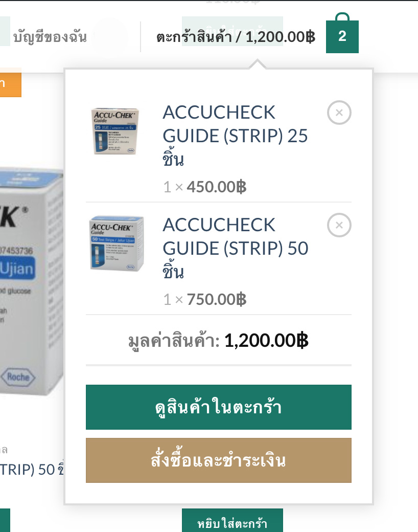View the large Accu-Chek box image at left
The width and height of the screenshot is (418, 532).
click(32, 282)
